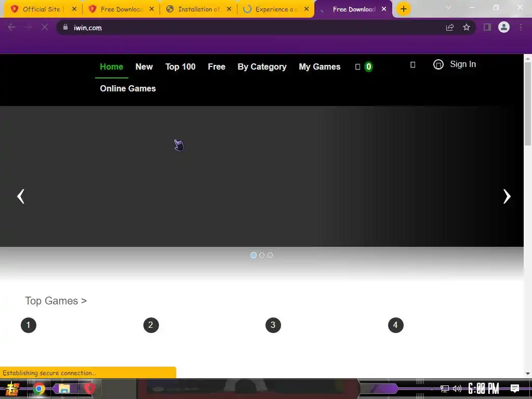Click the scrollbar up arrow
Screen dimensions: 532x399
tap(528, 58)
